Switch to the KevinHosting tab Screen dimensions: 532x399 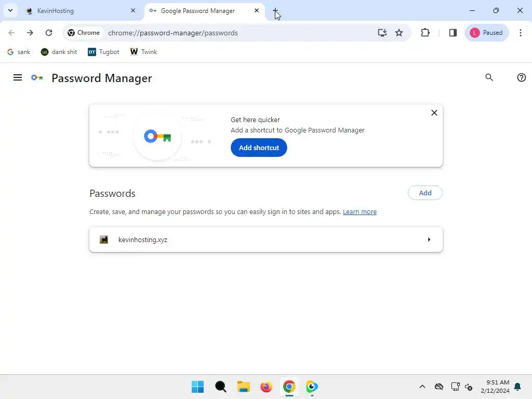[82, 11]
